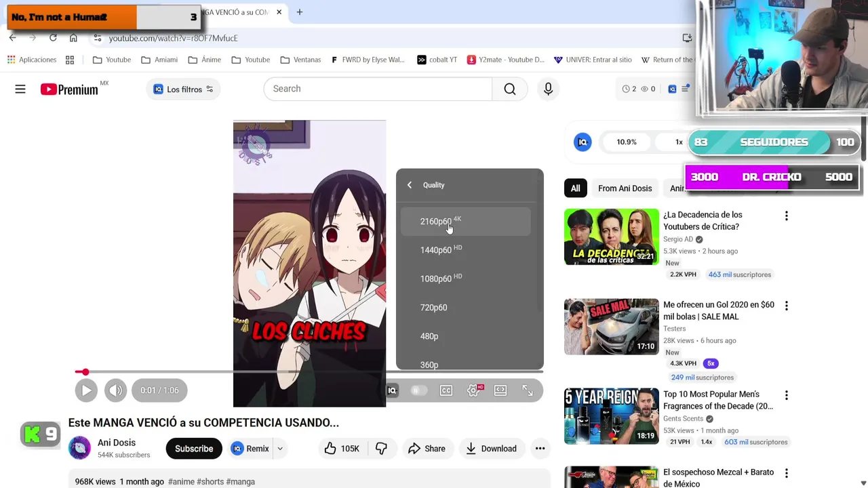
Task: Expand the dropdown arrow beside Remix
Action: coord(279,449)
